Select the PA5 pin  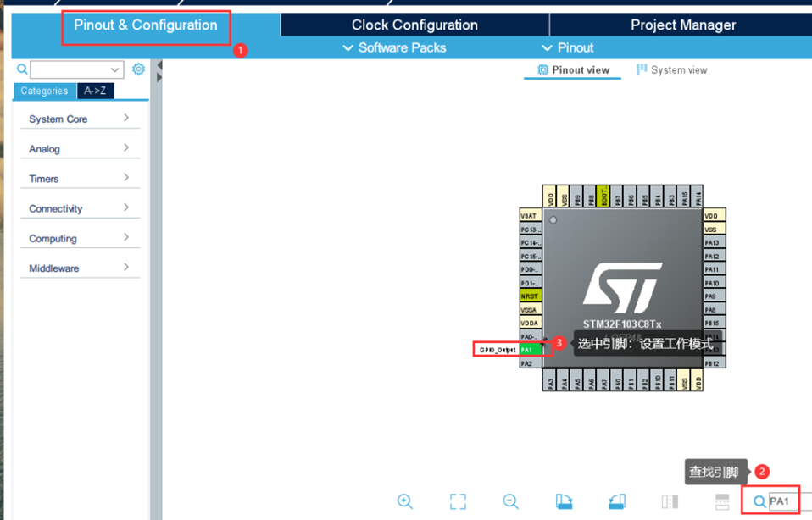(577, 380)
